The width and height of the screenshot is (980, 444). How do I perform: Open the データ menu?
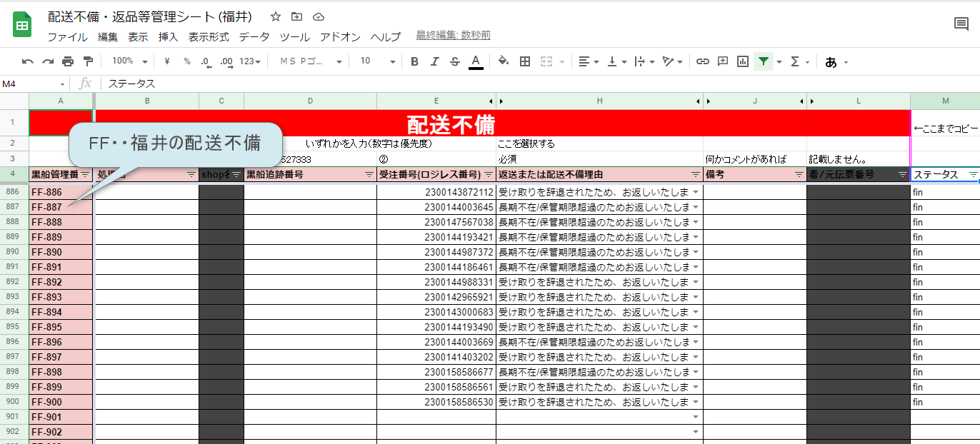click(x=254, y=37)
